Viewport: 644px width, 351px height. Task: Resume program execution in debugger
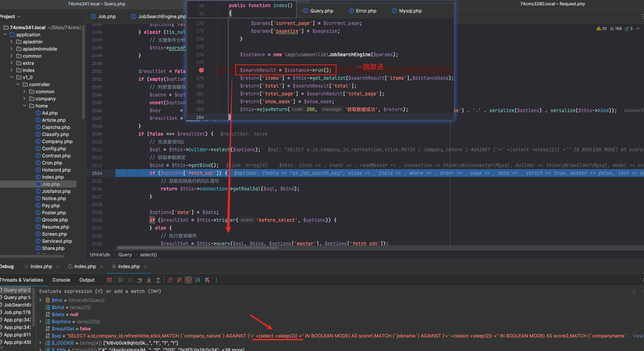(121, 280)
